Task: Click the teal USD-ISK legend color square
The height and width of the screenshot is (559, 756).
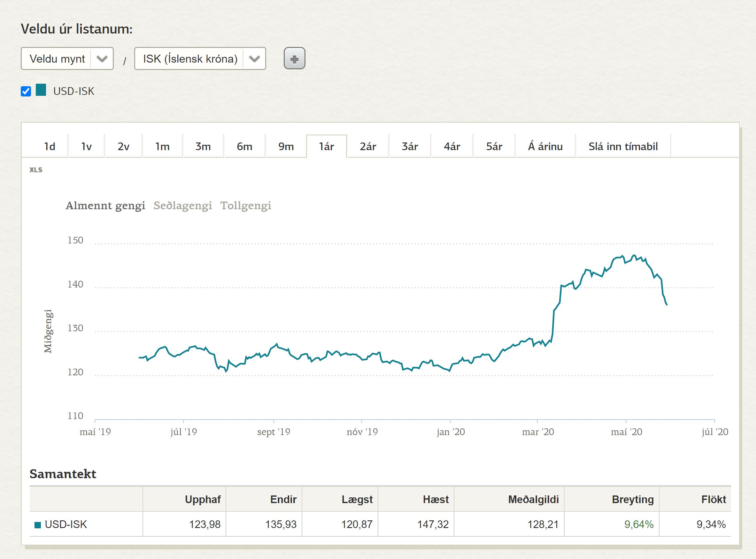Action: [41, 90]
